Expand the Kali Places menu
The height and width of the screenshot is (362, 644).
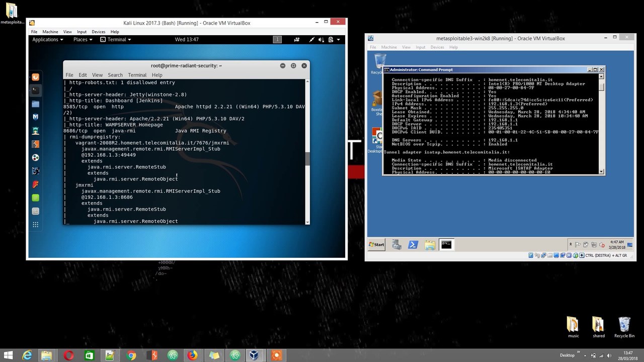pyautogui.click(x=83, y=40)
